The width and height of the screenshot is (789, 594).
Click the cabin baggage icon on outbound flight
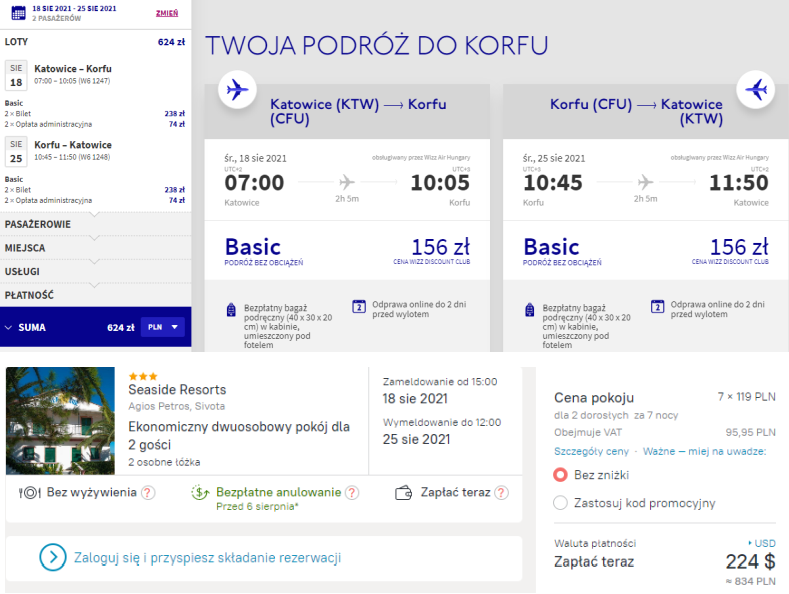pyautogui.click(x=232, y=308)
